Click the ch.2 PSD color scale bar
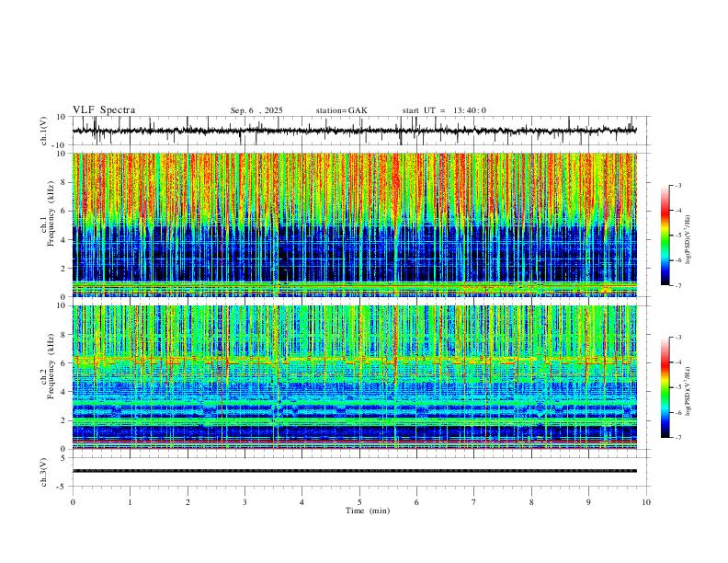The image size is (728, 563). [665, 387]
